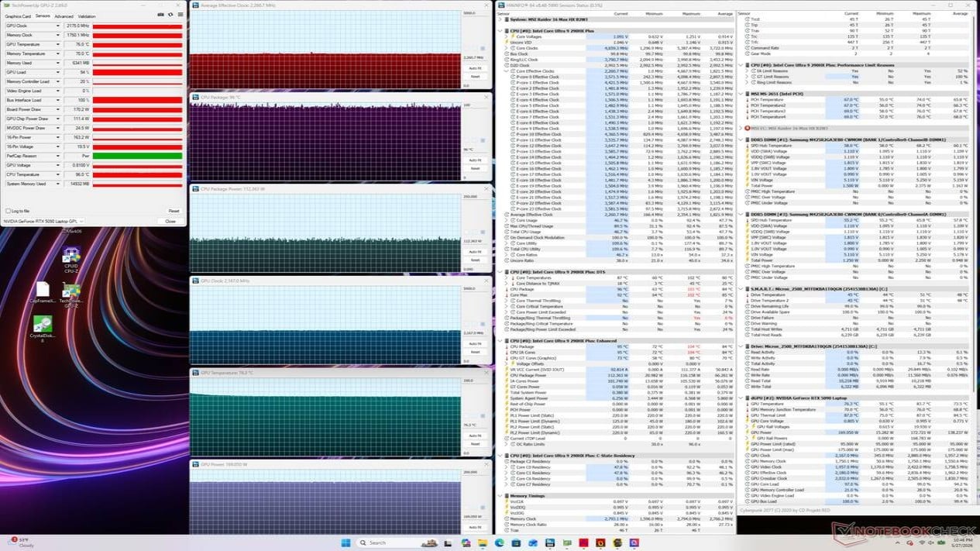Switch to the Validation tab
980x551 pixels.
(x=87, y=16)
